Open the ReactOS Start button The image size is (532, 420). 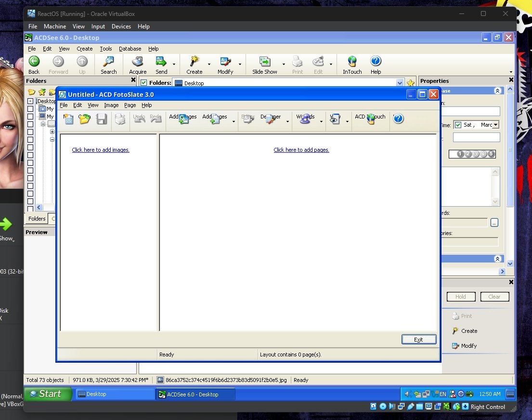pyautogui.click(x=48, y=394)
